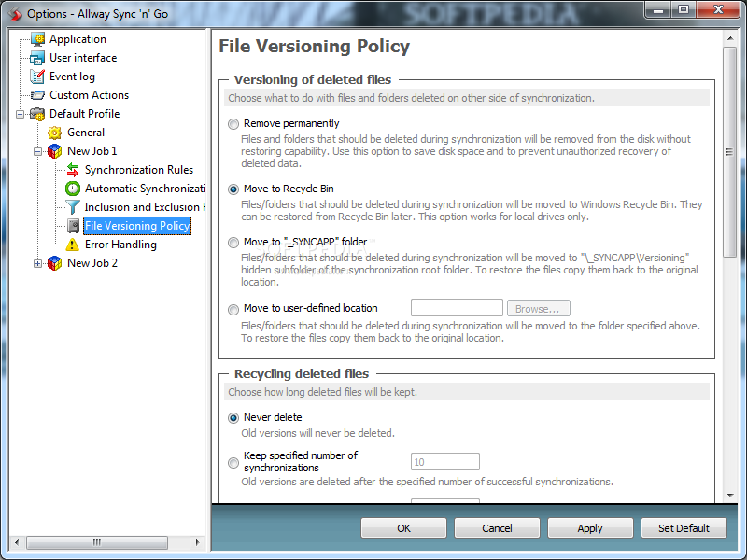This screenshot has width=747, height=560.
Task: Select Error Handling in the tree
Action: 120,245
